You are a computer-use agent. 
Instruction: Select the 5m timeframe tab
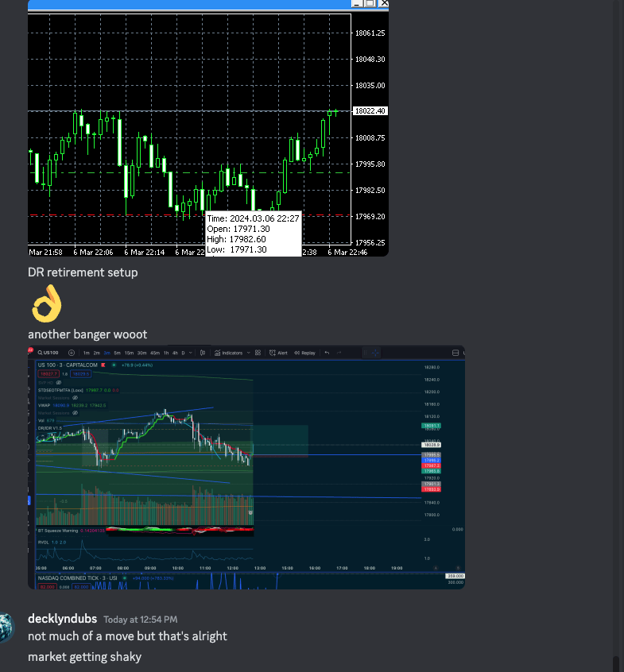(x=117, y=353)
